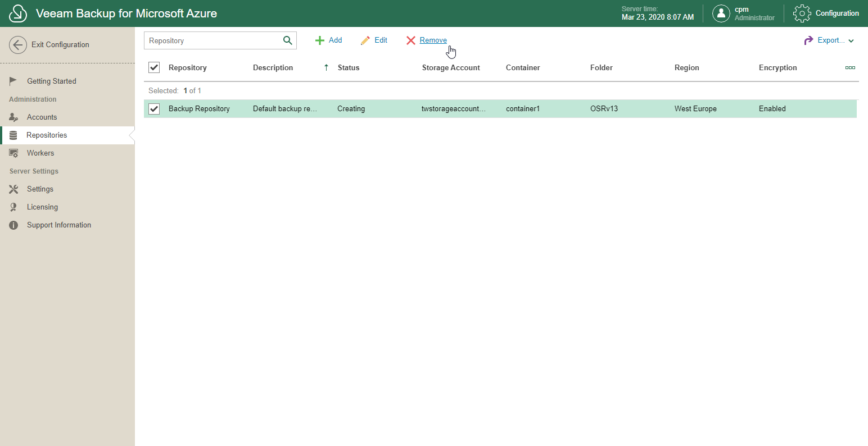The image size is (868, 446).
Task: Open the column chooser dots icon
Action: pyautogui.click(x=850, y=67)
